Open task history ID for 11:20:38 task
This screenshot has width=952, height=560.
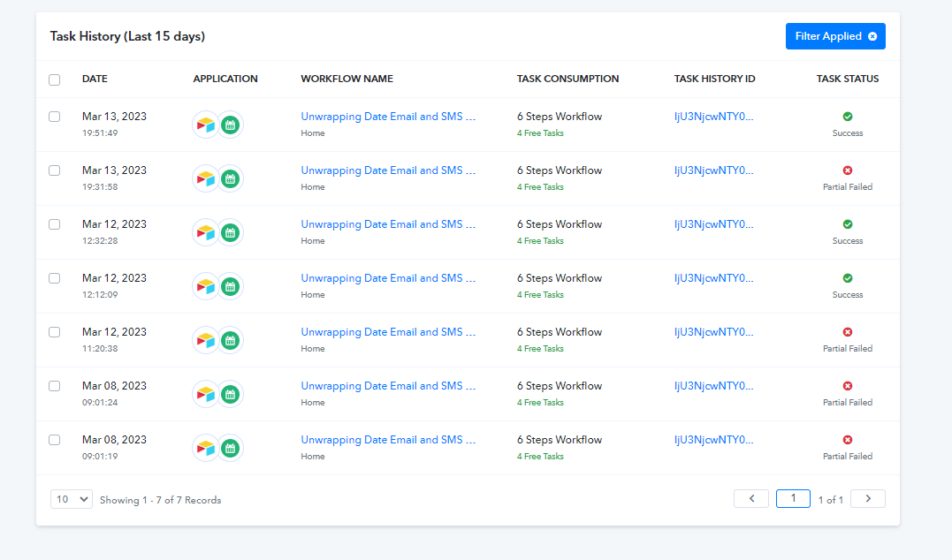[713, 332]
